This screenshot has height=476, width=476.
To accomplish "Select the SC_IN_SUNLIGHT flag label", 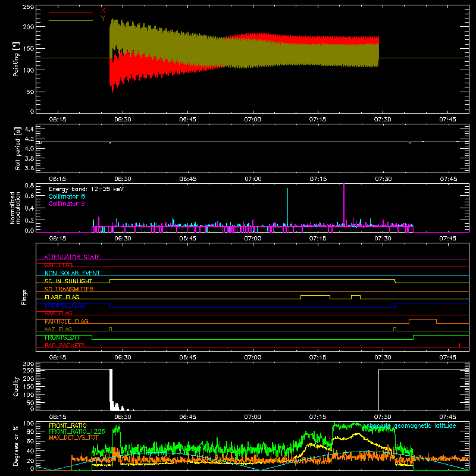I will 68,281.
